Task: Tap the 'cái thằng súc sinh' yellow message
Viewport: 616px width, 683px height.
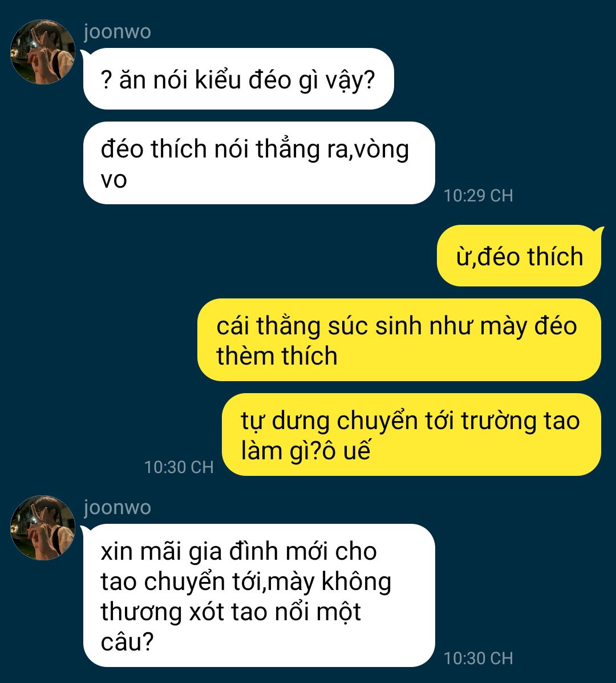Action: tap(399, 340)
